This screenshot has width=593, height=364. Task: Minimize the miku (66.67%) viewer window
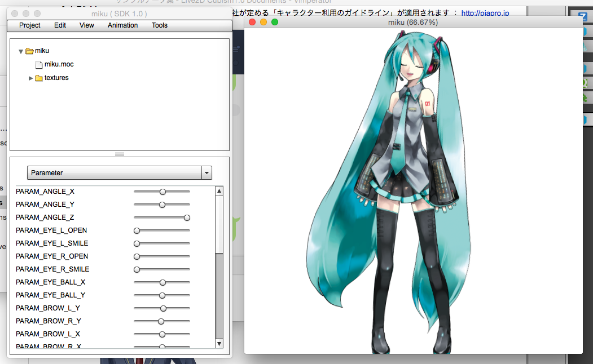[263, 23]
